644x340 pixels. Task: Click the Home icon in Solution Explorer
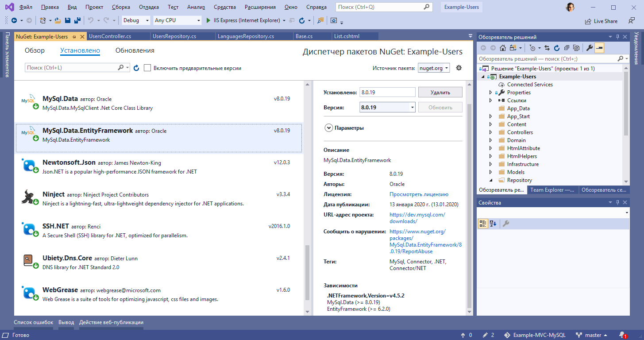(x=502, y=48)
